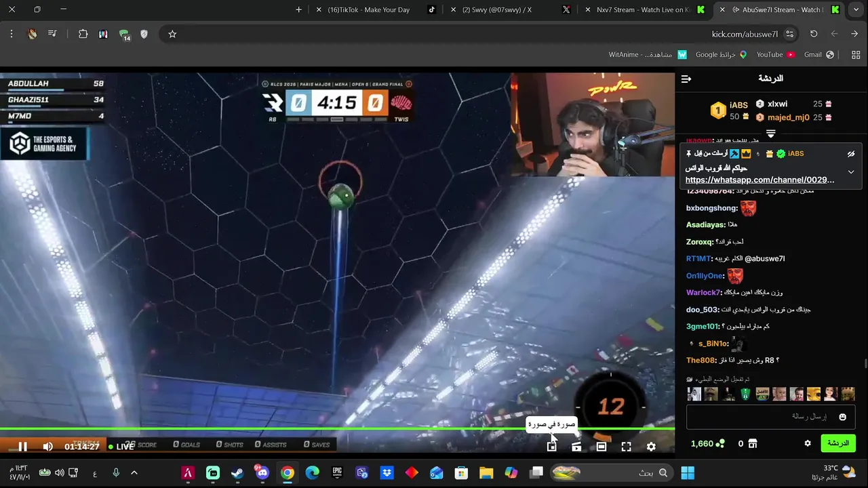Click the green stream progress bar
868x488 pixels.
(337, 428)
